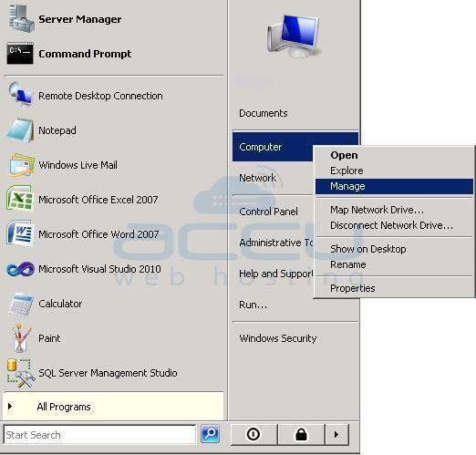Select Map Network Drive...
The height and width of the screenshot is (455, 476).
394,210
